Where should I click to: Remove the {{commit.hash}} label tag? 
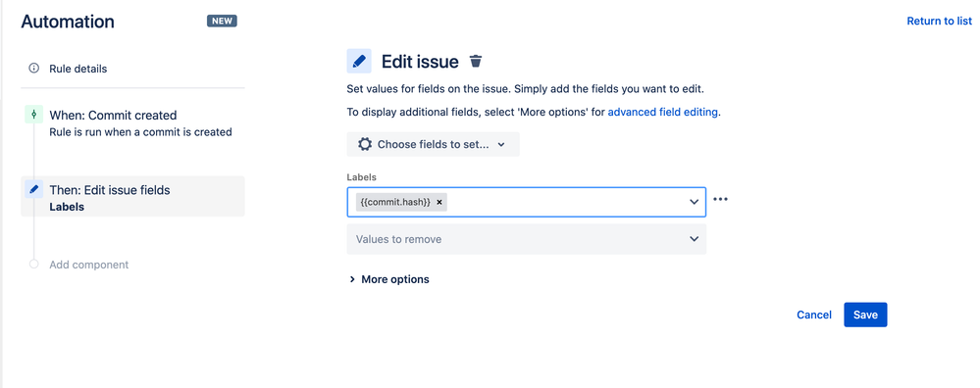tap(439, 202)
